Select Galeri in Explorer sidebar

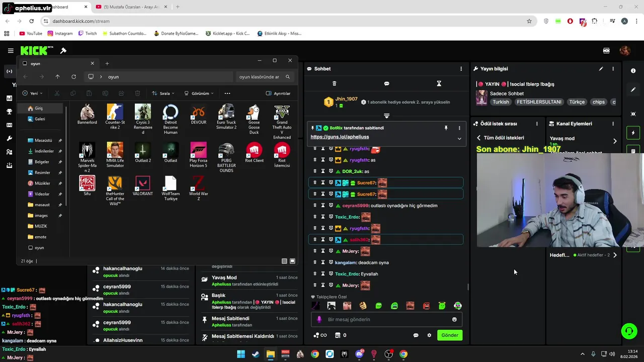pos(40,119)
